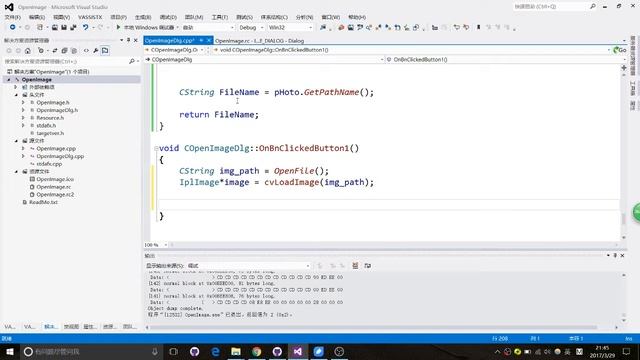The height and width of the screenshot is (360, 640).
Task: Expand the OpenImage.cpp tree node
Action: [23, 149]
